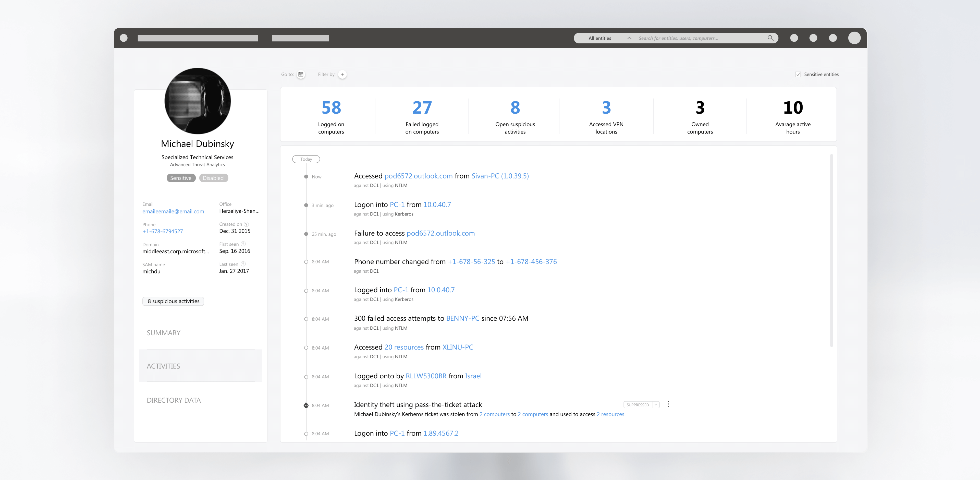Collapse the All entities search scope chevron
The width and height of the screenshot is (980, 480).
(629, 38)
